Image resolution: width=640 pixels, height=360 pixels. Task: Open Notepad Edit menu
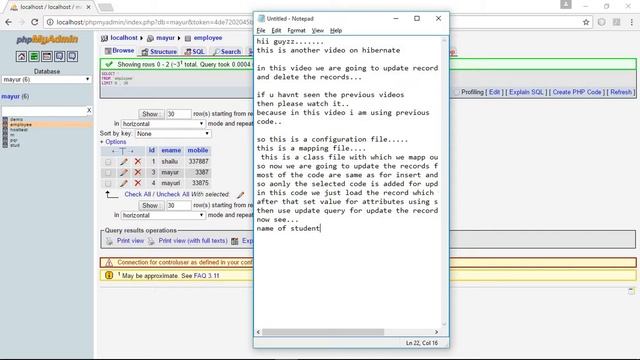(276, 31)
